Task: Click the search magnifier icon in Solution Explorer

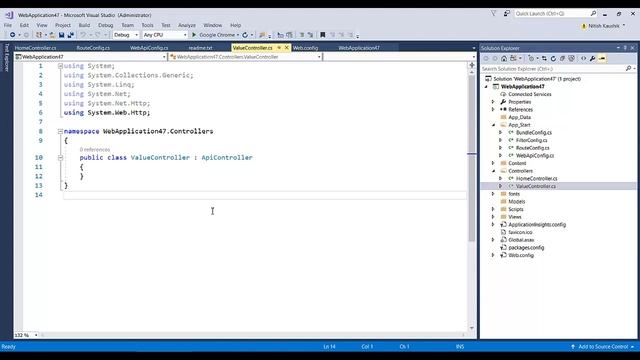Action: click(629, 69)
